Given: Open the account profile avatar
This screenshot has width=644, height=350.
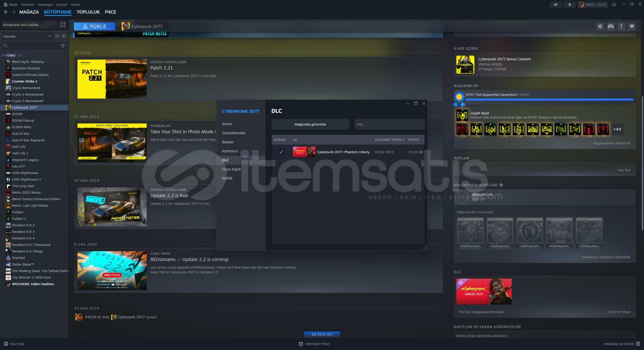Looking at the screenshot, I should (581, 5).
